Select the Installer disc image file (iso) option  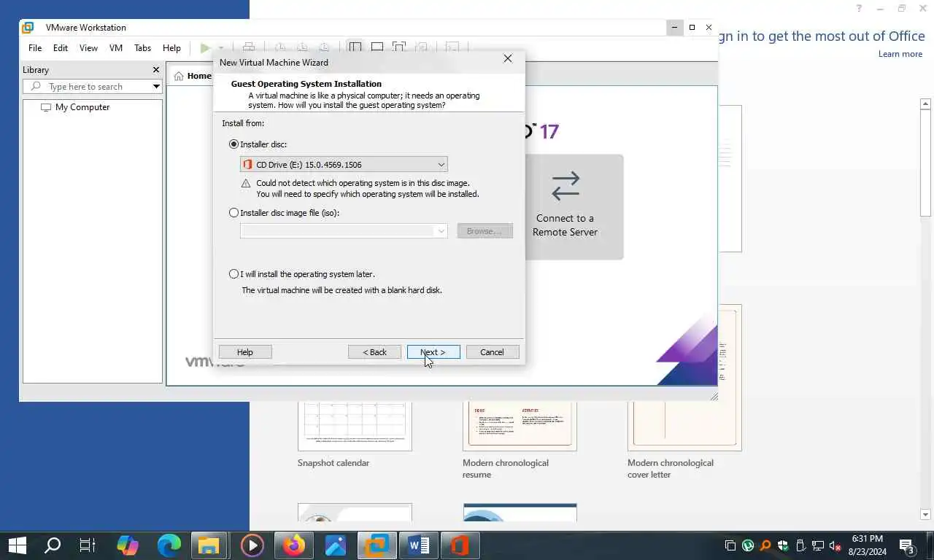[233, 213]
